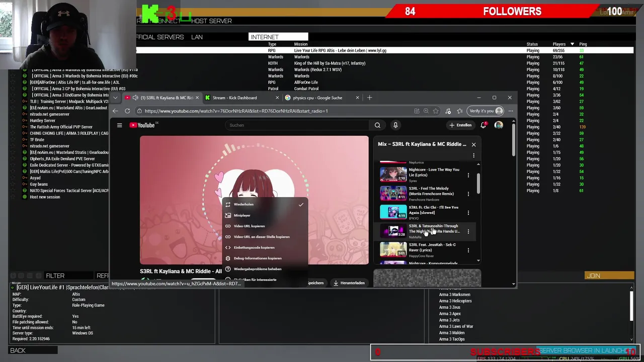Click the browser address bar URL
Image resolution: width=644 pixels, height=362 pixels.
pyautogui.click(x=236, y=111)
